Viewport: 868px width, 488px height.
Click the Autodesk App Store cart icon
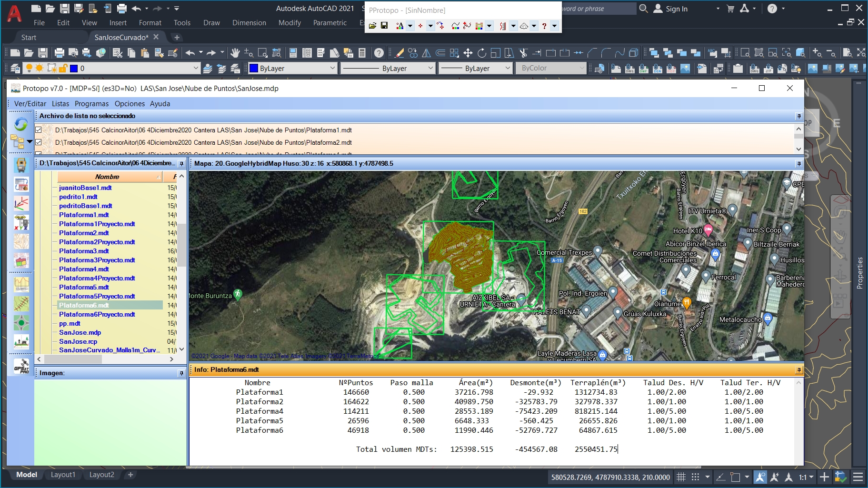(x=730, y=9)
